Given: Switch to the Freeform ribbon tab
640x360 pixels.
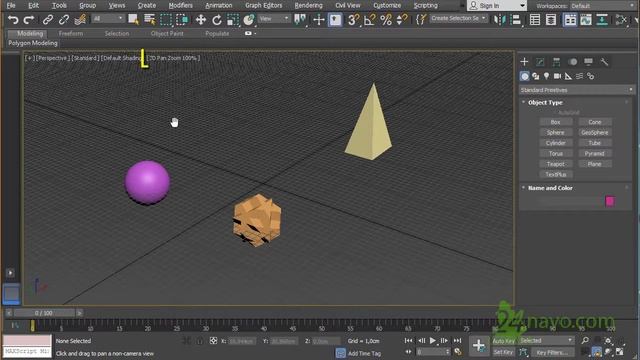Looking at the screenshot, I should point(71,33).
